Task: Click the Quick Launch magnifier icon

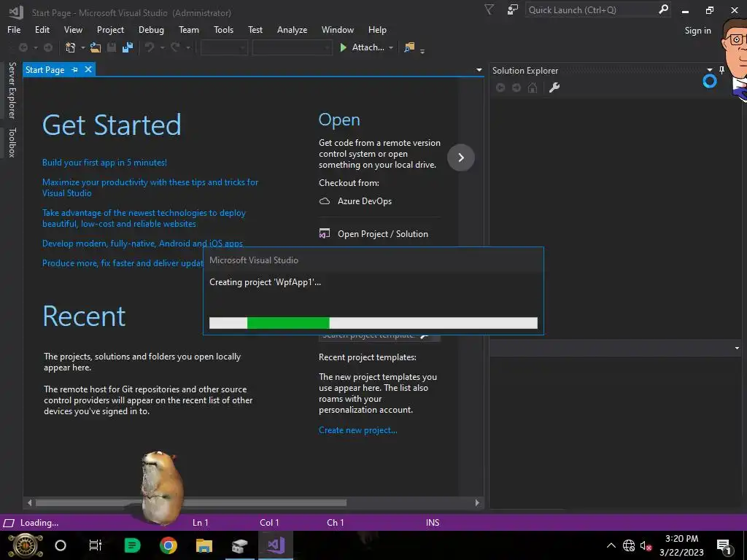Action: pyautogui.click(x=663, y=9)
